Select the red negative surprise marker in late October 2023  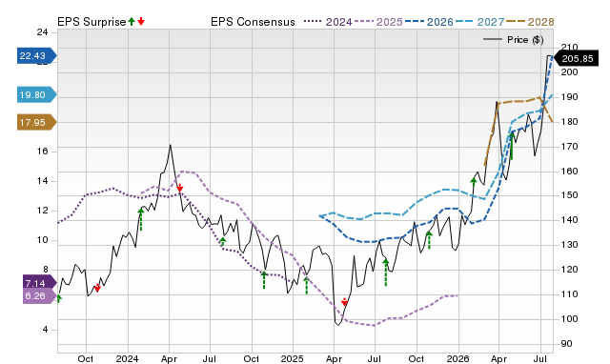click(x=97, y=288)
